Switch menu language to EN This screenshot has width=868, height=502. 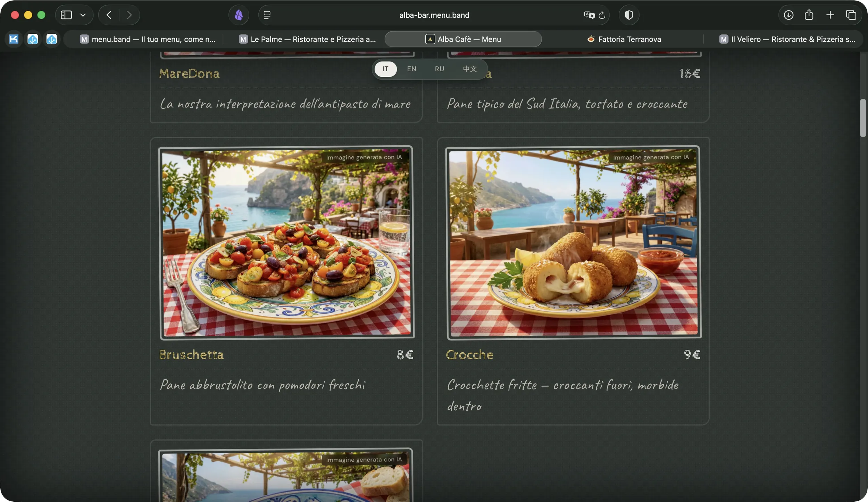point(411,69)
